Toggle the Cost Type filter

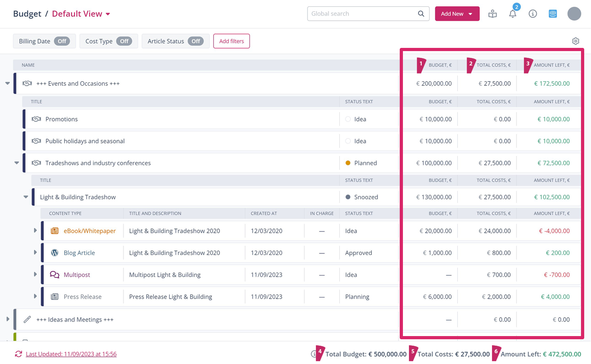pyautogui.click(x=124, y=41)
